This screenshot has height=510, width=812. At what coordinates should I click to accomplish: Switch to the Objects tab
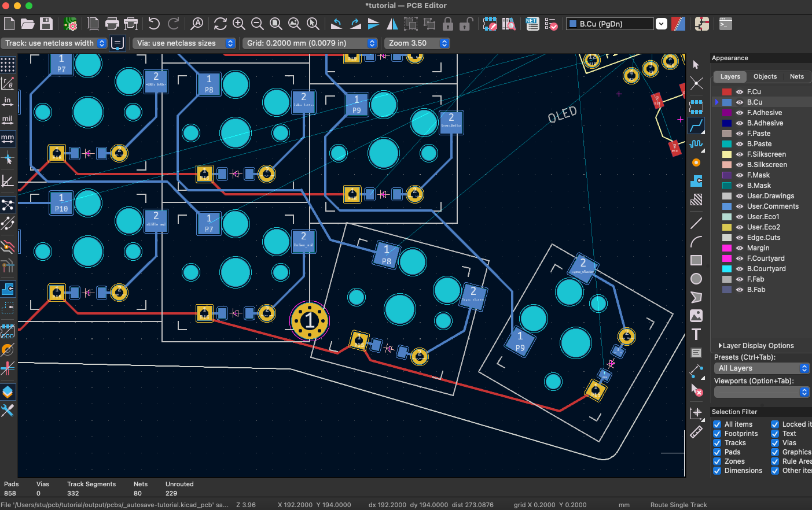pos(765,76)
